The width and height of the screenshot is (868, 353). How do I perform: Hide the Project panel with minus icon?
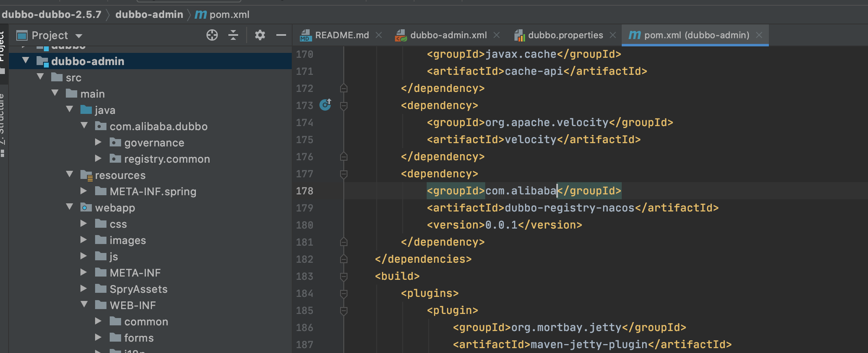pos(281,35)
